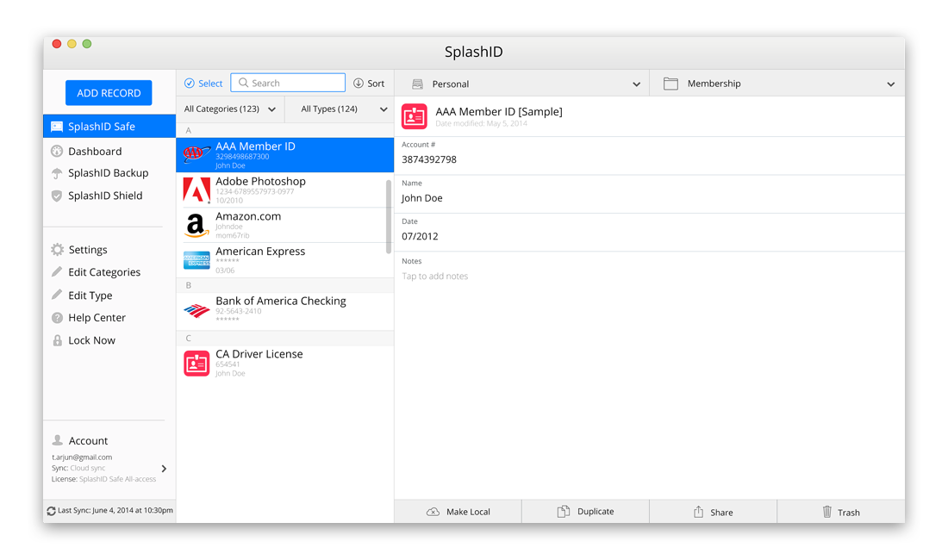
Task: Click the Account # value 3874392798
Action: pyautogui.click(x=429, y=159)
